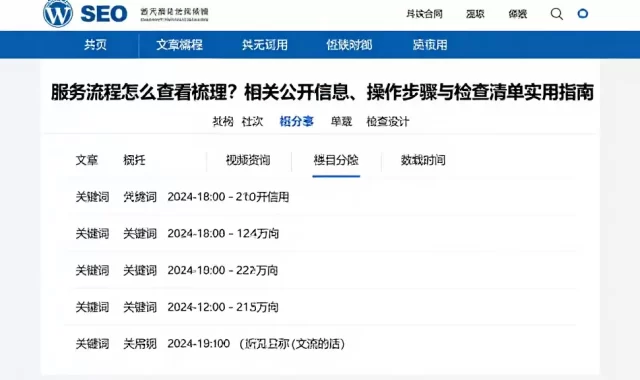Click the SEO site title
The width and height of the screenshot is (640, 380).
coord(104,14)
